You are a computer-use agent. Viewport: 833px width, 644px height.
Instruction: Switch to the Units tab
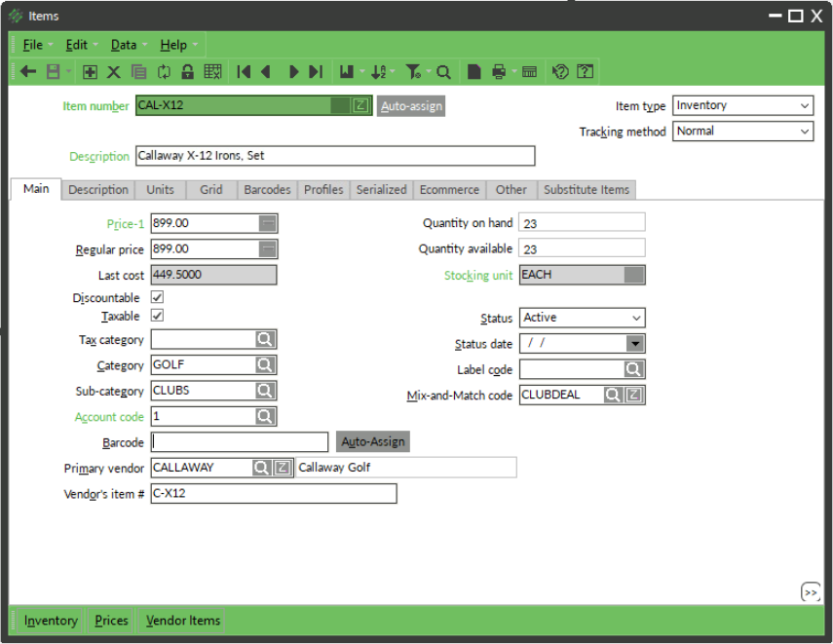(x=161, y=190)
